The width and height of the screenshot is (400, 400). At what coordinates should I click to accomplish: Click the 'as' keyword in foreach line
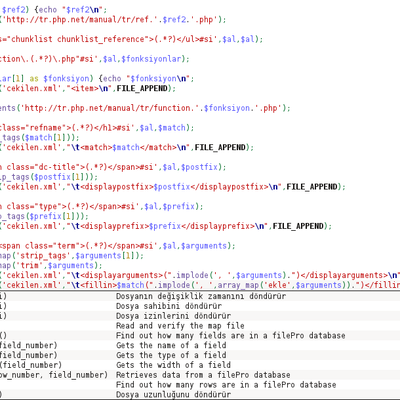[34, 79]
